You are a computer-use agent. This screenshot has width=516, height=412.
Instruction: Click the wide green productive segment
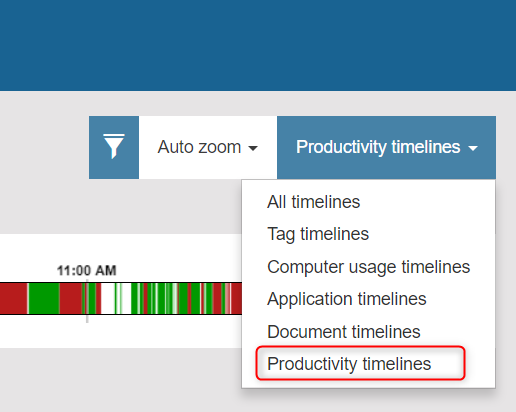pyautogui.click(x=44, y=298)
